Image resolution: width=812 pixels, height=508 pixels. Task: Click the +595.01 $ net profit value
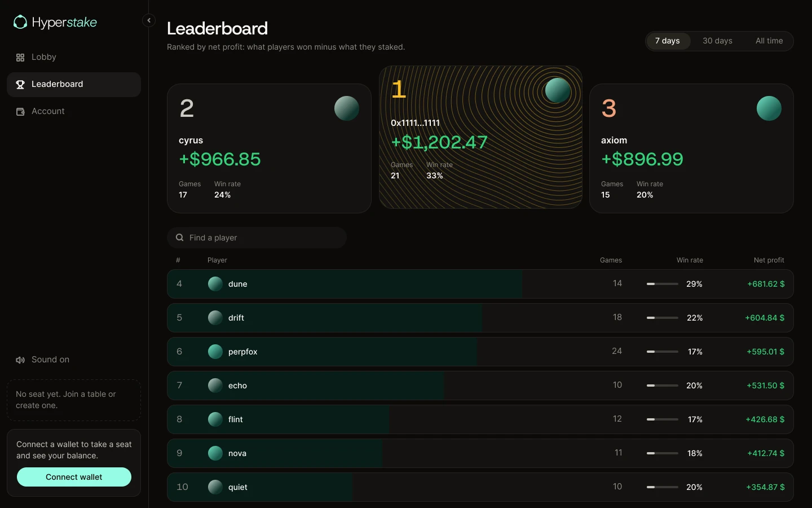[766, 352]
